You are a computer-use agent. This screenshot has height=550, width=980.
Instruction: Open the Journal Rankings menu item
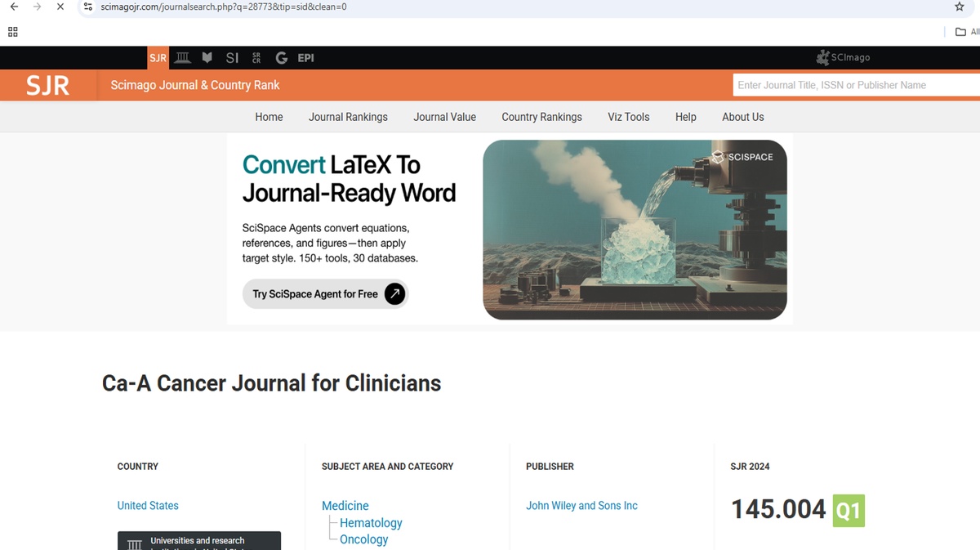[x=348, y=117]
